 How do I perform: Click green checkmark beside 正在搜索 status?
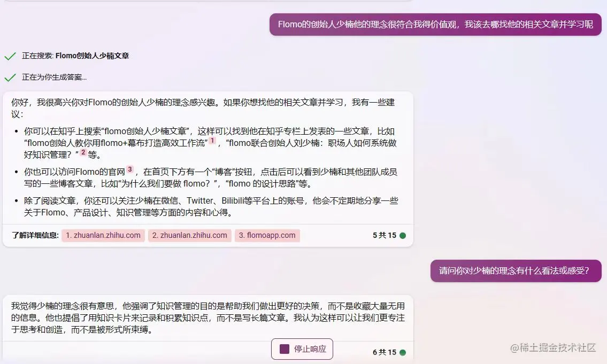[x=10, y=56]
